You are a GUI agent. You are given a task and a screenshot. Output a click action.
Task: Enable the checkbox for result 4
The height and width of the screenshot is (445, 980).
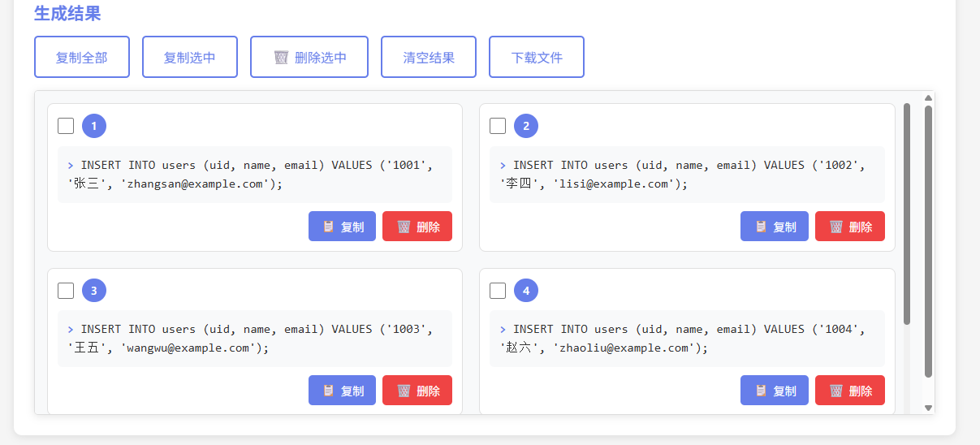(498, 291)
